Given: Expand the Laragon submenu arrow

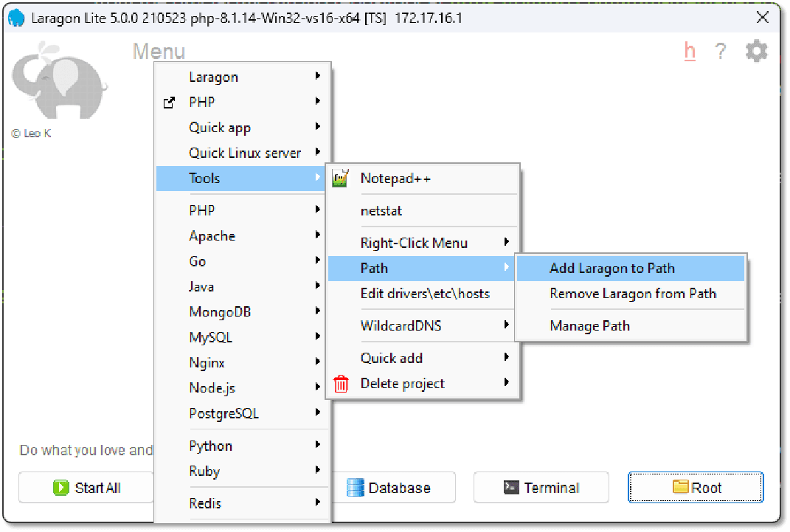Looking at the screenshot, I should 317,76.
